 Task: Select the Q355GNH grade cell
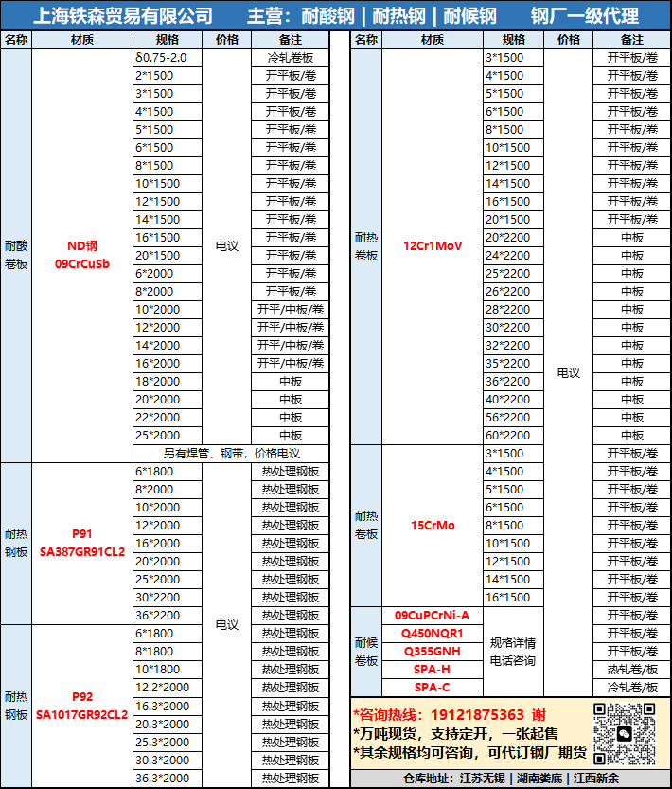coord(433,652)
